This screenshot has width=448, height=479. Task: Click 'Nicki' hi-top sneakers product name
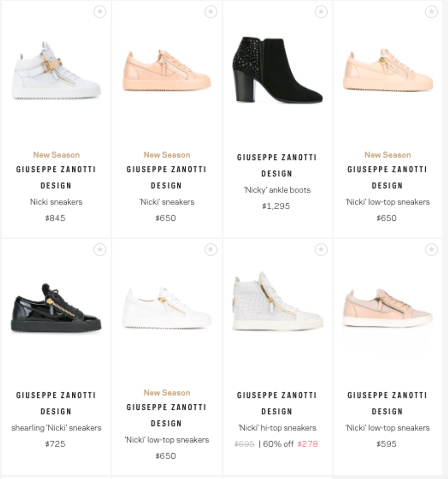[x=277, y=428]
